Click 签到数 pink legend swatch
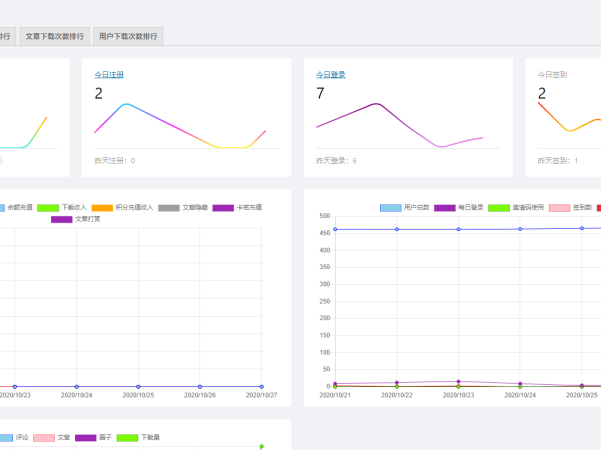 pos(560,207)
